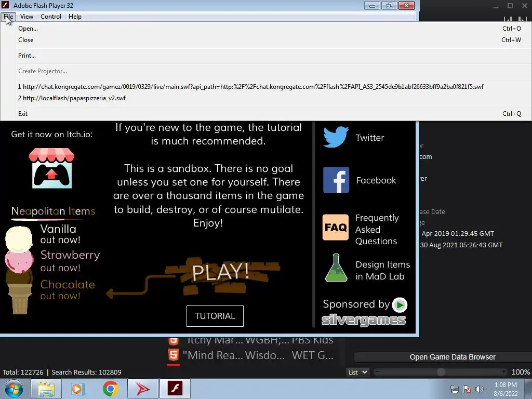Open the media player taskbar icon
Viewport: 532px width, 399px height.
pyautogui.click(x=78, y=389)
